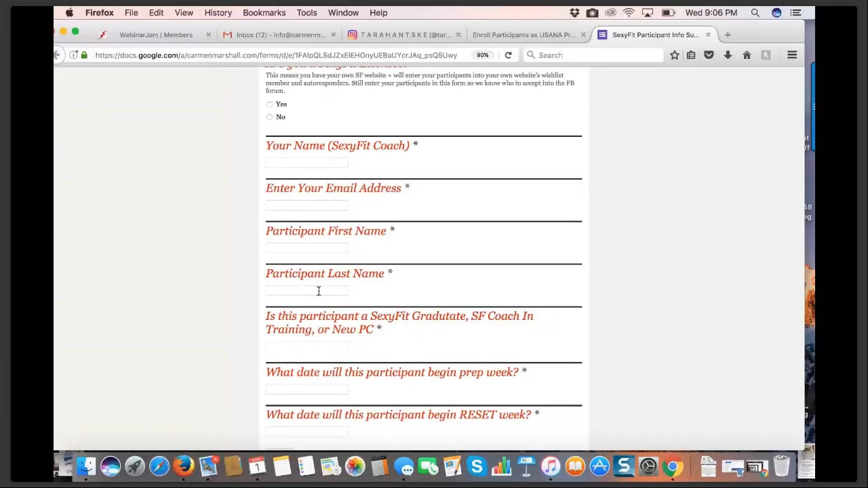Close the SexyFit Participant Info tab
The height and width of the screenshot is (488, 868).
(708, 35)
